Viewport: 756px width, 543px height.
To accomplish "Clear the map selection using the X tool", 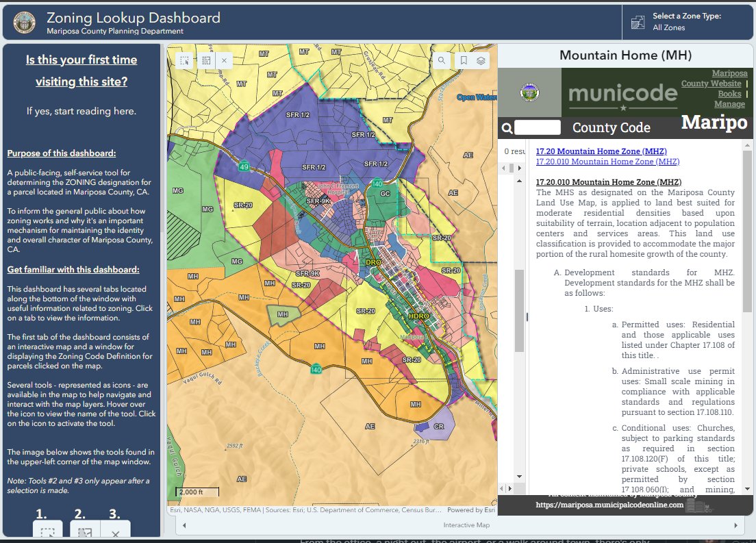I will (x=224, y=61).
